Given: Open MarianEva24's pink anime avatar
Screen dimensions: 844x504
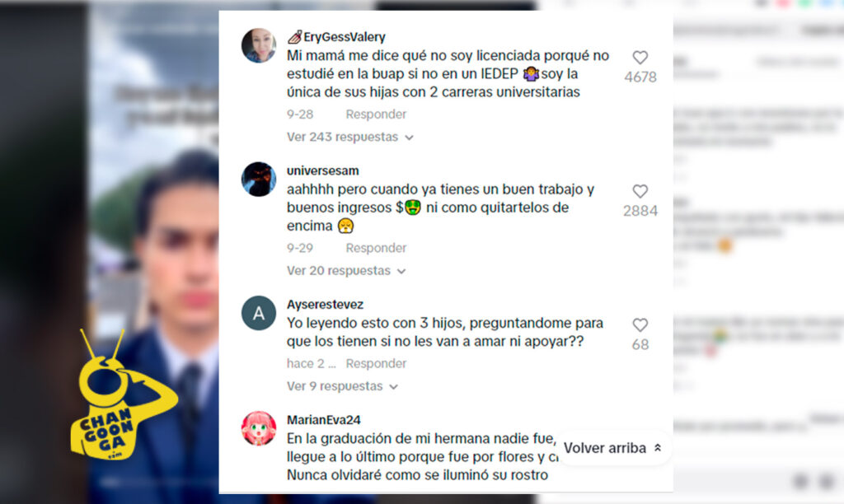Looking at the screenshot, I should (259, 429).
